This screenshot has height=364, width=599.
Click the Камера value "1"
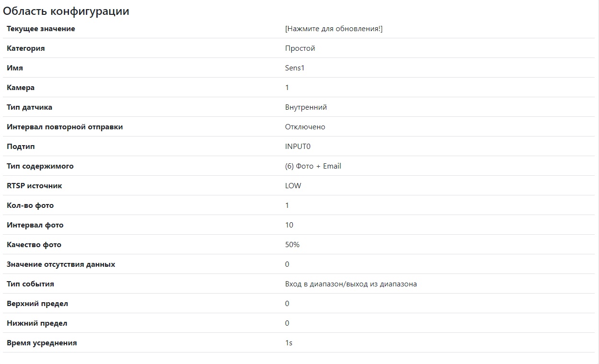287,88
